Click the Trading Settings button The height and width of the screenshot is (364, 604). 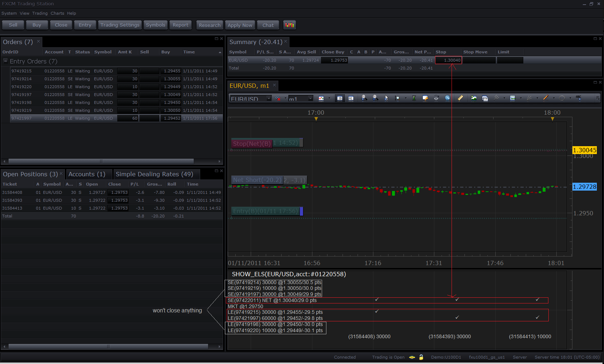[x=120, y=25]
